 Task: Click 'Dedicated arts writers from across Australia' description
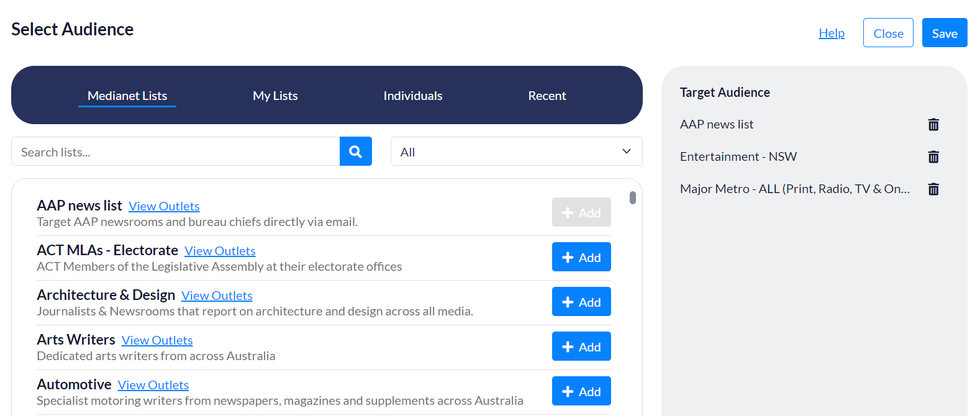[156, 356]
